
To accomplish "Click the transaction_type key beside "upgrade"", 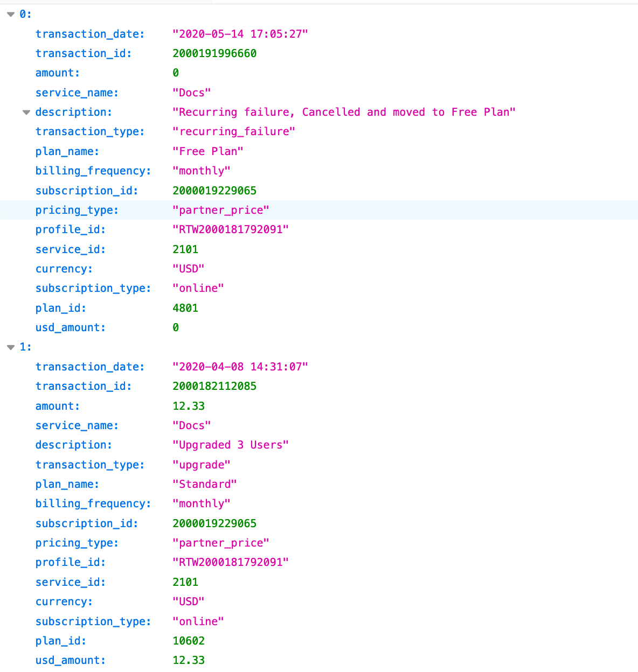I will [90, 465].
